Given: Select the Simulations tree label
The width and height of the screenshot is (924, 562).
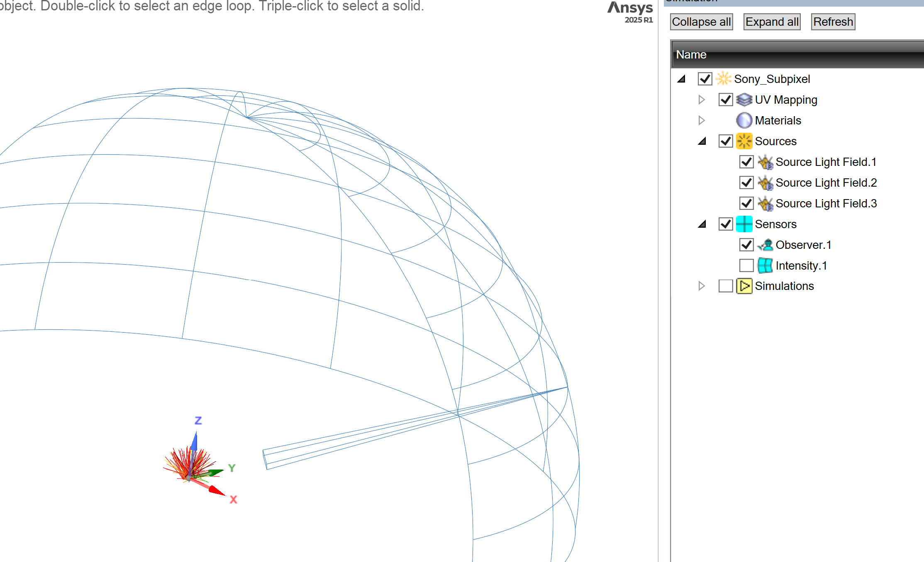Looking at the screenshot, I should coord(784,286).
